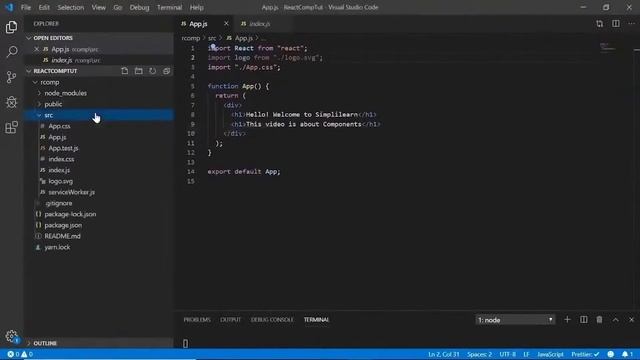Screen dimensions: 640x360
Task: Open the File menu
Action: 26,7
